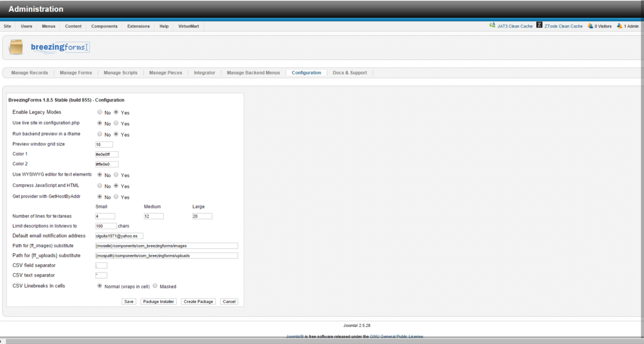Set Enable Legacy Modes to Yes

coord(116,112)
